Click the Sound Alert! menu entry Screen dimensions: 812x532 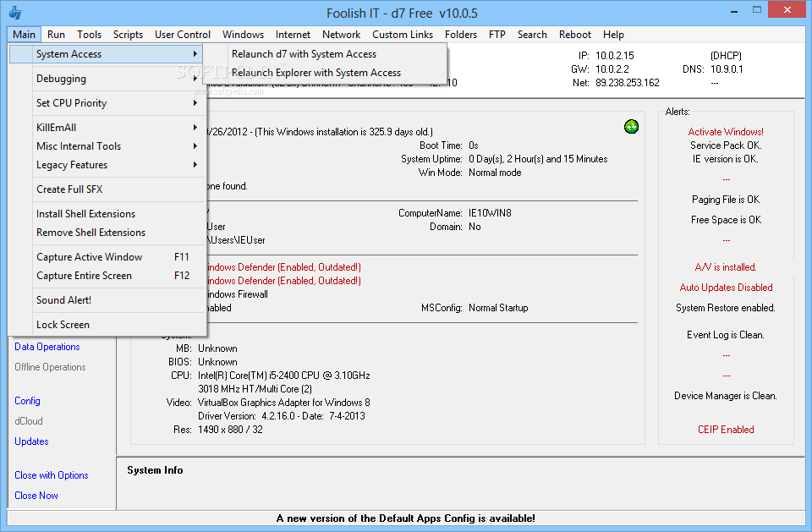(107, 300)
